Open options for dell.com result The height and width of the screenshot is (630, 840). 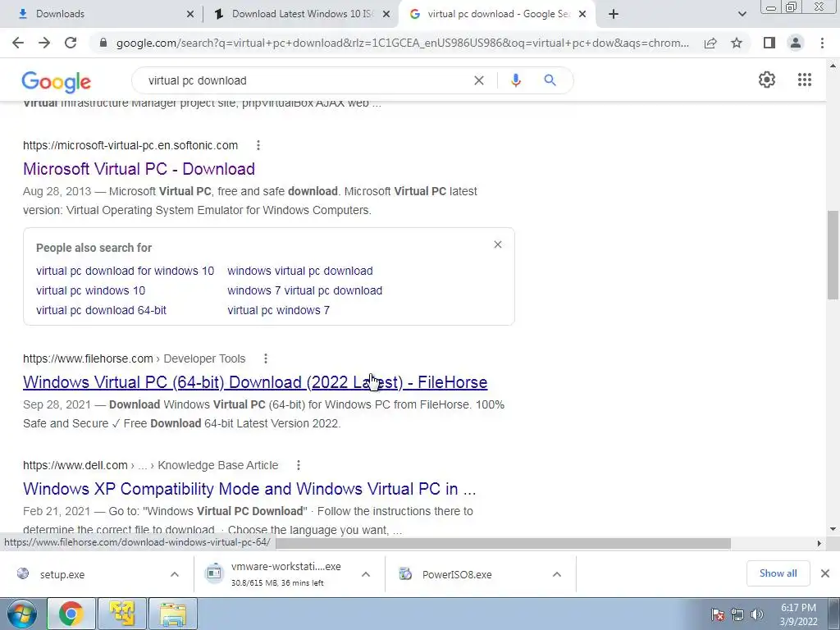tap(299, 465)
